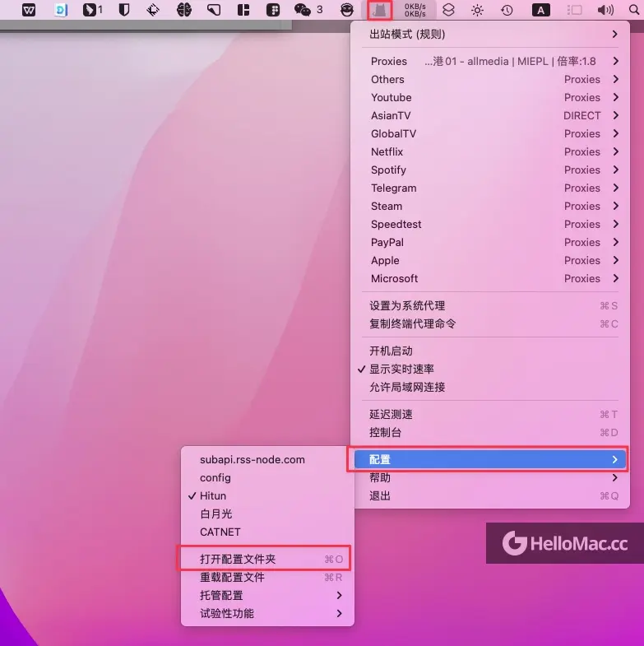Click the brightness sun icon

477,10
